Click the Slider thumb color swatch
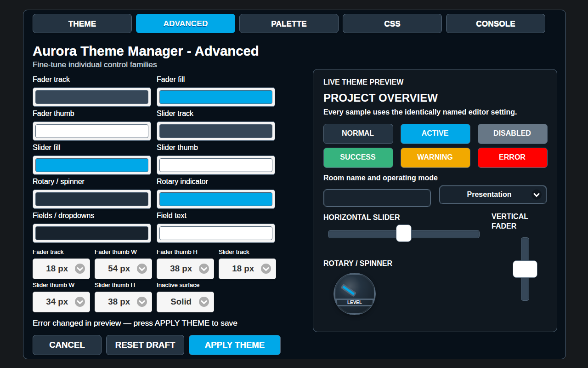The image size is (588, 368). click(216, 165)
